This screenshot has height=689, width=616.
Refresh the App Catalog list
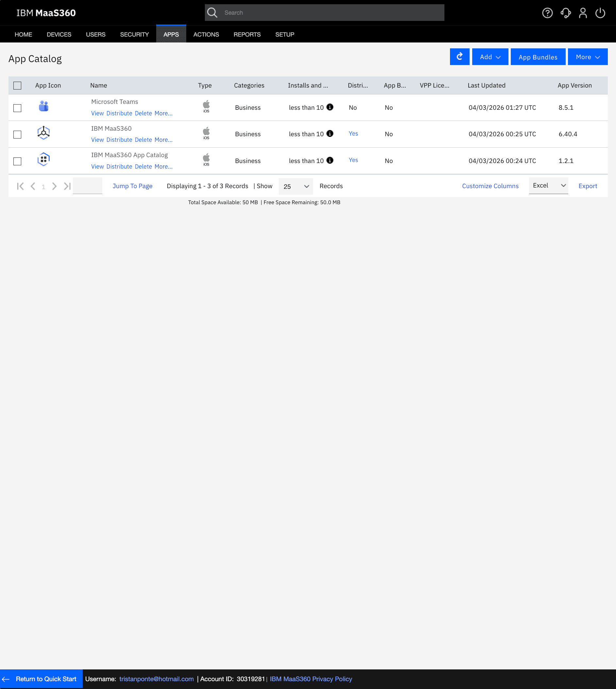459,57
